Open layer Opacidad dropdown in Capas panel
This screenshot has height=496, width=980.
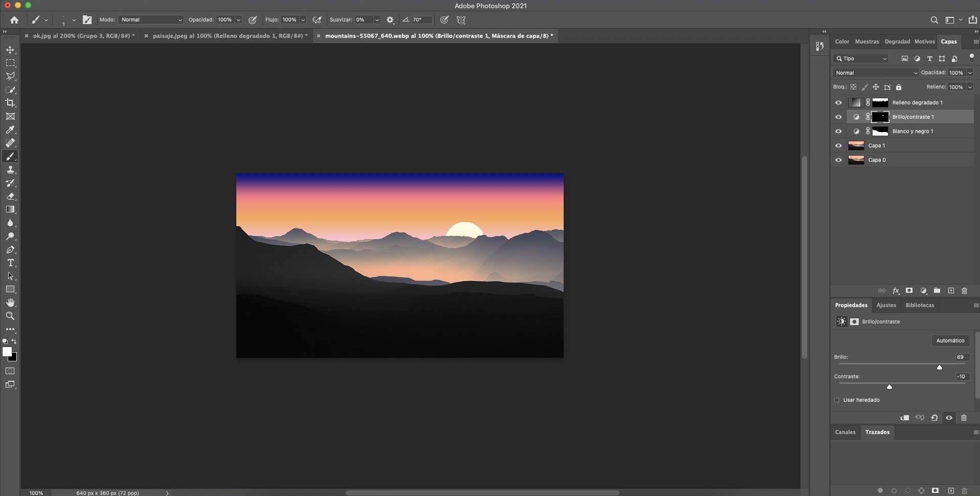(970, 73)
